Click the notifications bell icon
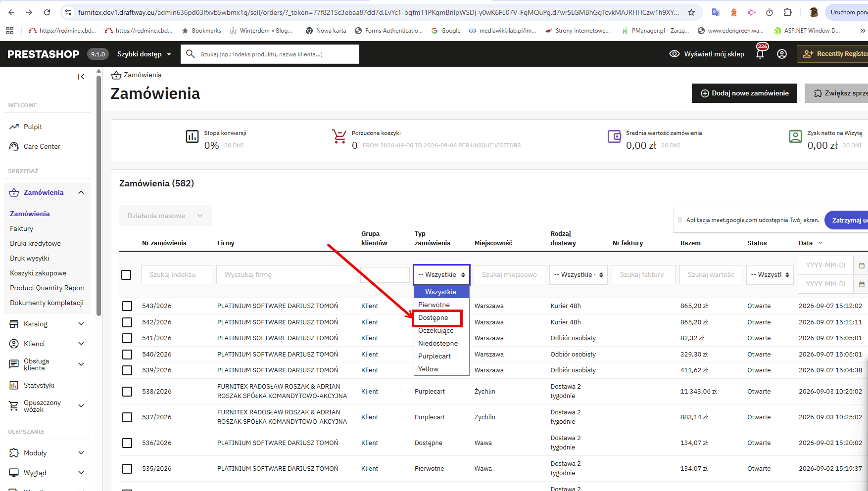Viewport: 868px width, 491px height. click(760, 54)
